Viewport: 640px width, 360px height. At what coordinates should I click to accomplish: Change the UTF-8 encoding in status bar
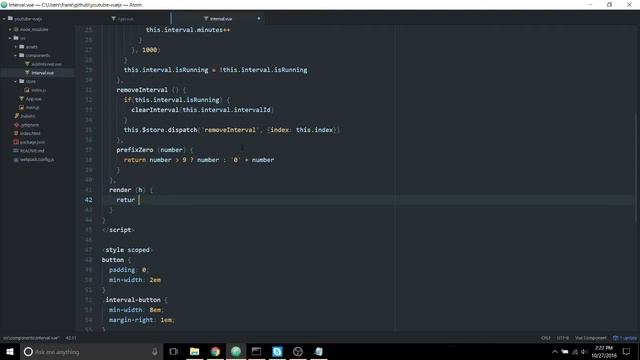(563, 338)
